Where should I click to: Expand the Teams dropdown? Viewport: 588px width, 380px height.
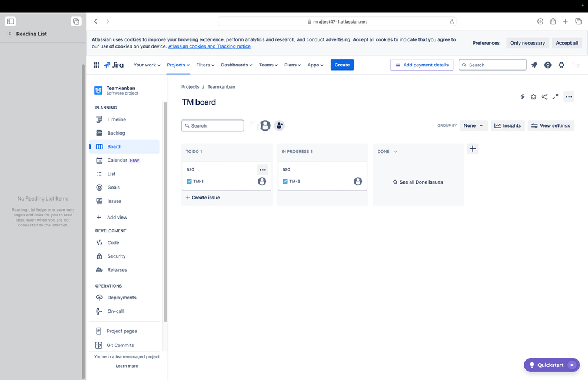pos(268,65)
